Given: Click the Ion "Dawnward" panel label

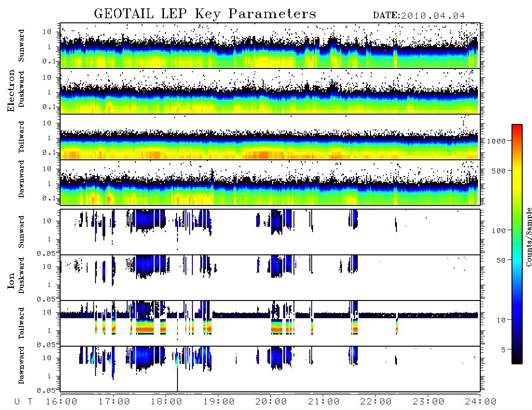Looking at the screenshot, I should click(x=21, y=365).
